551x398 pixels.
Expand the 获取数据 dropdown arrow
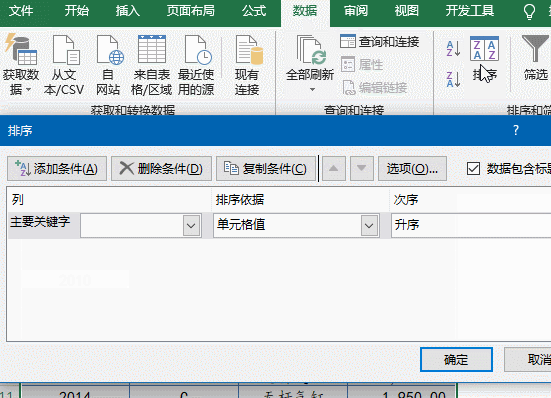coord(29,90)
